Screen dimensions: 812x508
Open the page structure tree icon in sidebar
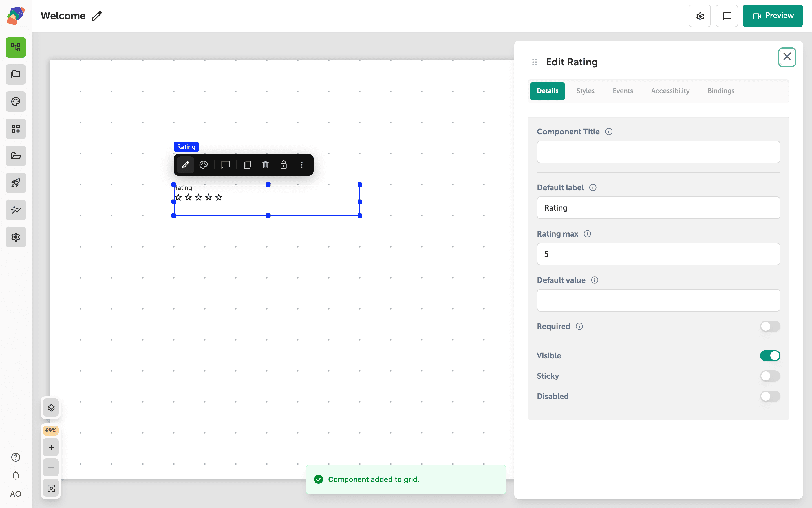16,47
